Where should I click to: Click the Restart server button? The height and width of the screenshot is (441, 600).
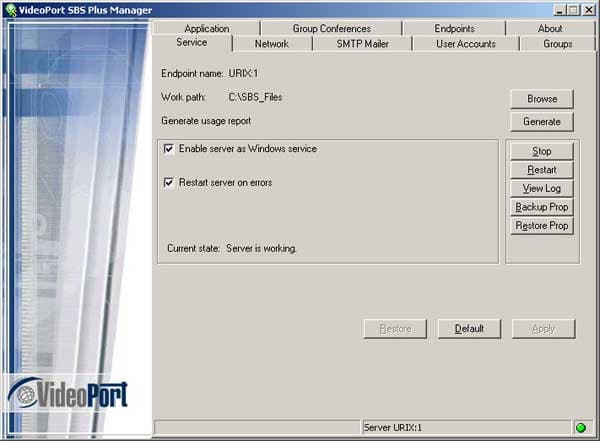[x=542, y=170]
